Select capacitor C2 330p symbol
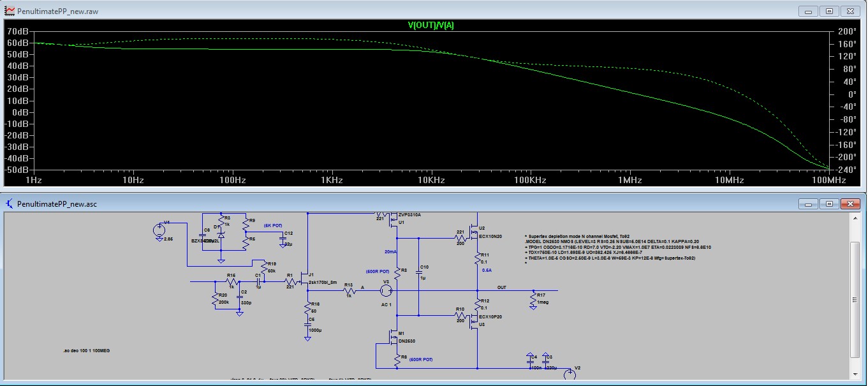The image size is (868, 386). tap(240, 299)
